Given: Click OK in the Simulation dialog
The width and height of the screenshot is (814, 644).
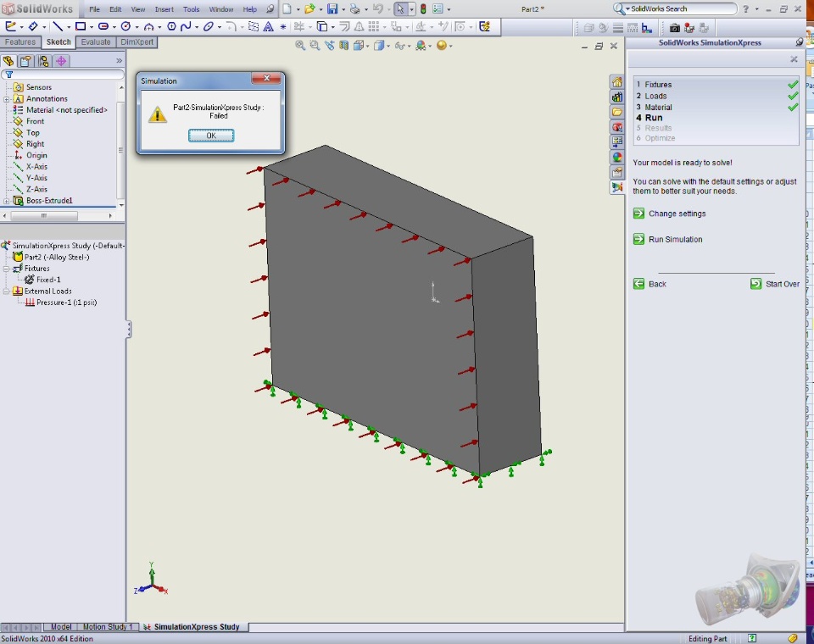Looking at the screenshot, I should coord(211,136).
